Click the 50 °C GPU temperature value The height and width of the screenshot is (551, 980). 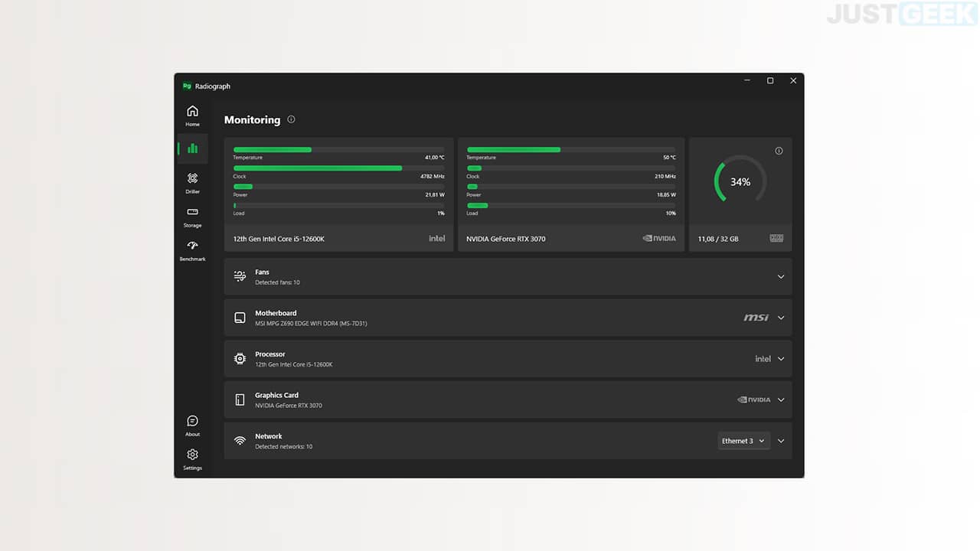coord(669,158)
